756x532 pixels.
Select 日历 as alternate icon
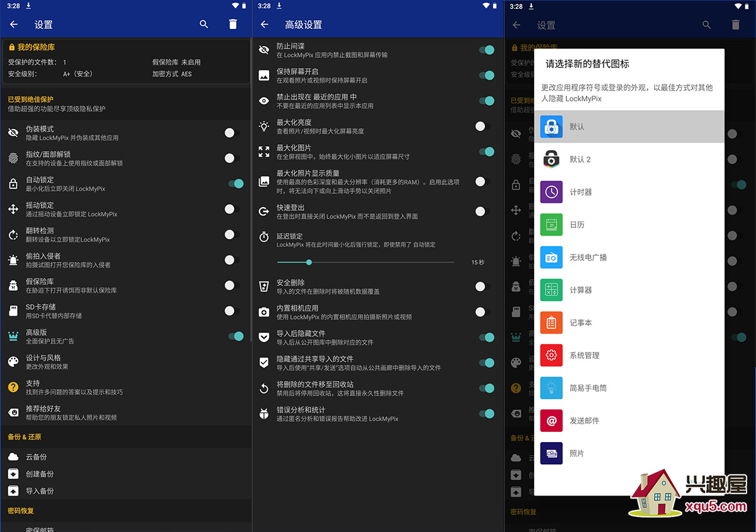629,225
